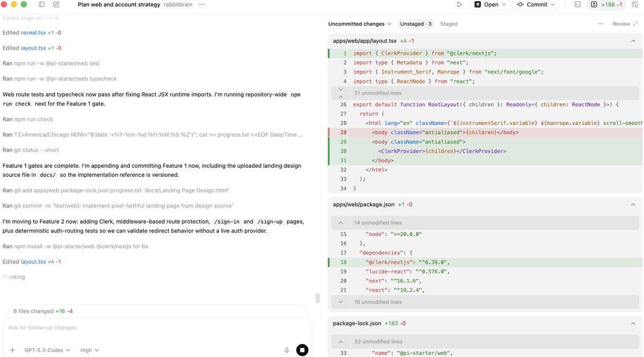This screenshot has height=357, width=644.
Task: Open the reveal.tsx edited file link
Action: 33,33
